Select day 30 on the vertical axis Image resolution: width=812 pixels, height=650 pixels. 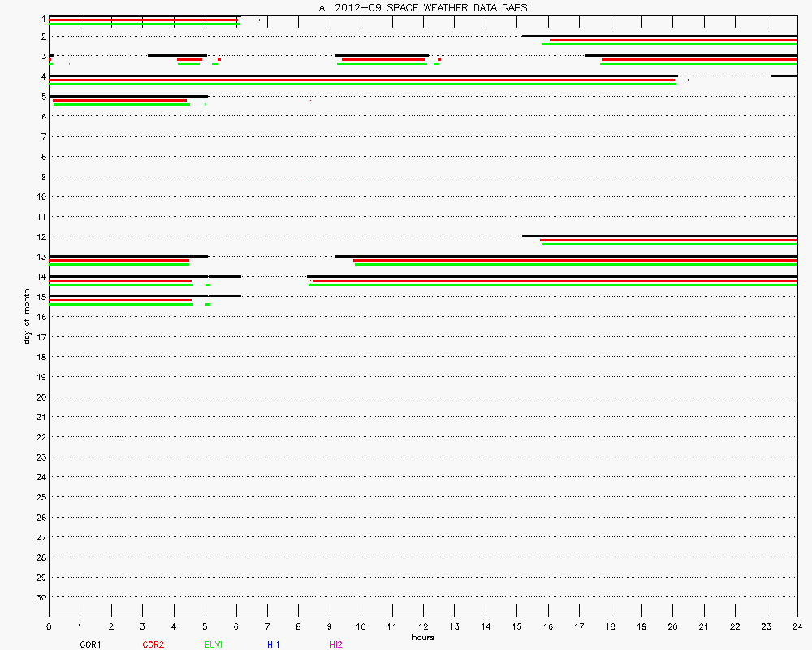tap(40, 597)
